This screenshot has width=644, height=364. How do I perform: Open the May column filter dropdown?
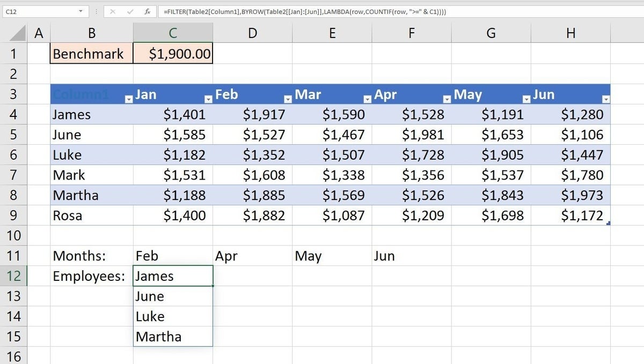pyautogui.click(x=526, y=99)
